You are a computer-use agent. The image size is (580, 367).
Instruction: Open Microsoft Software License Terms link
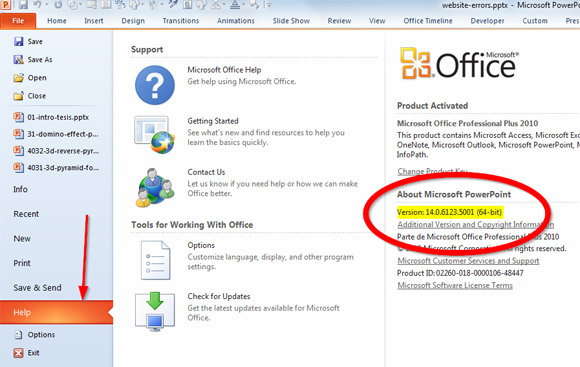(x=455, y=286)
